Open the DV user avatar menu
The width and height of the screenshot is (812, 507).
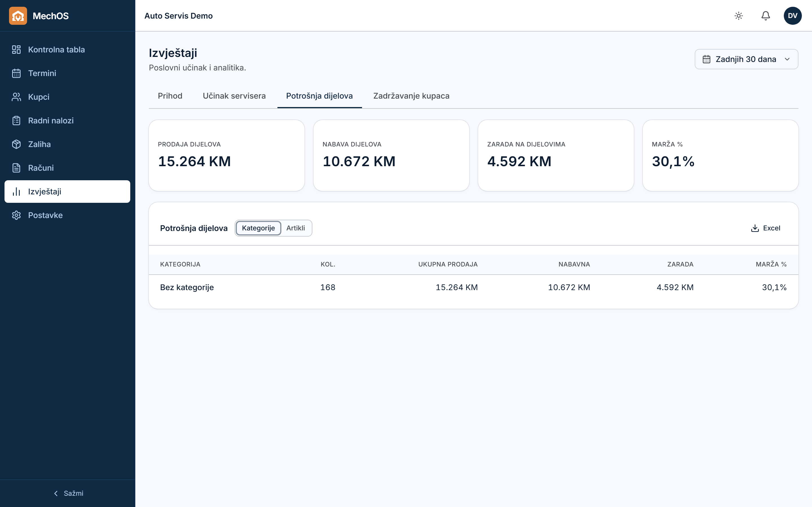click(793, 16)
